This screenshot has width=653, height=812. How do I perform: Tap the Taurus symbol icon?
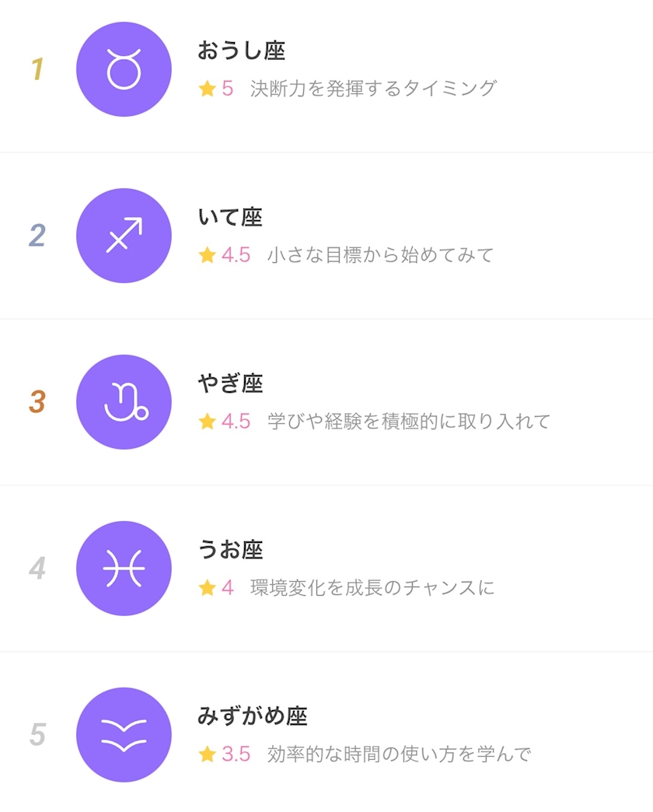(124, 69)
